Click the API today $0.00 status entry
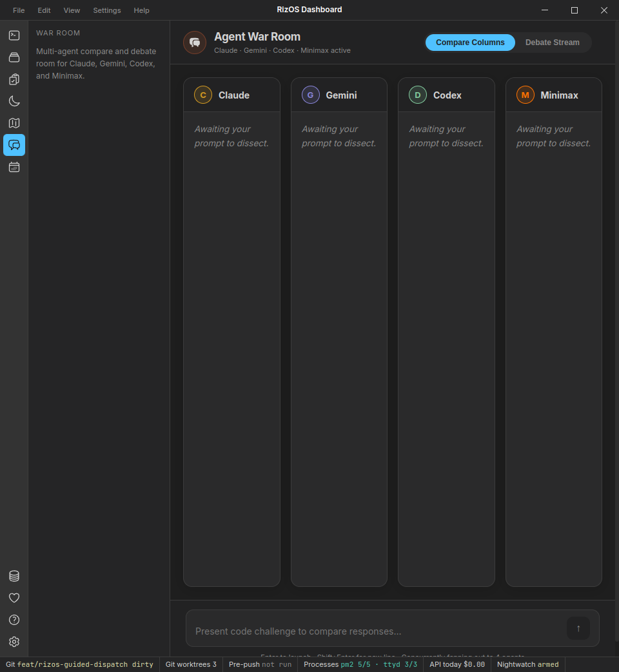The image size is (619, 672). pos(457,664)
